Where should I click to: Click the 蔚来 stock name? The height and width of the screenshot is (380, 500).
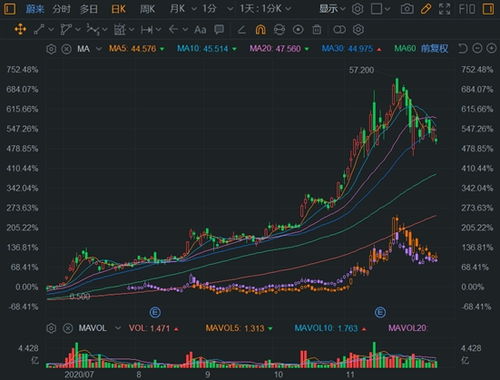point(35,9)
